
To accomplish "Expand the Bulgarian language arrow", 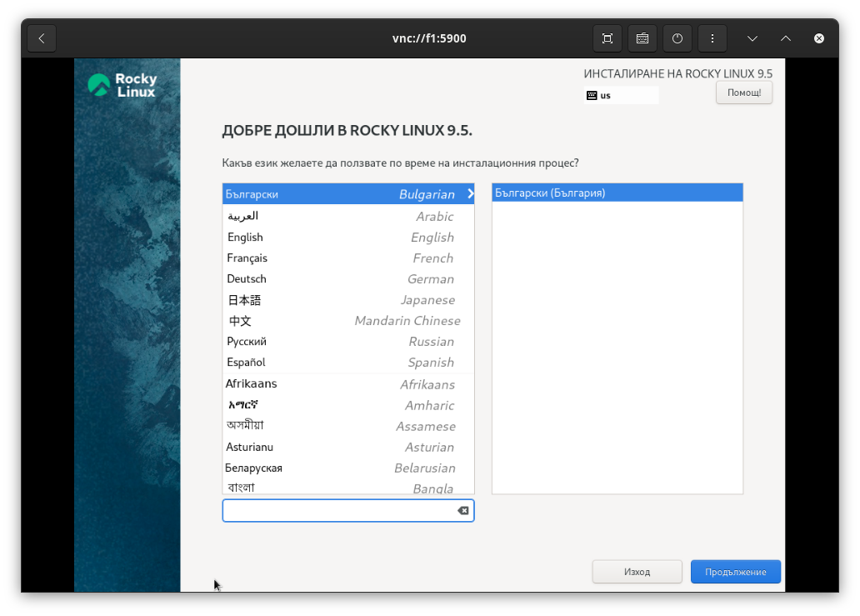I will [470, 194].
